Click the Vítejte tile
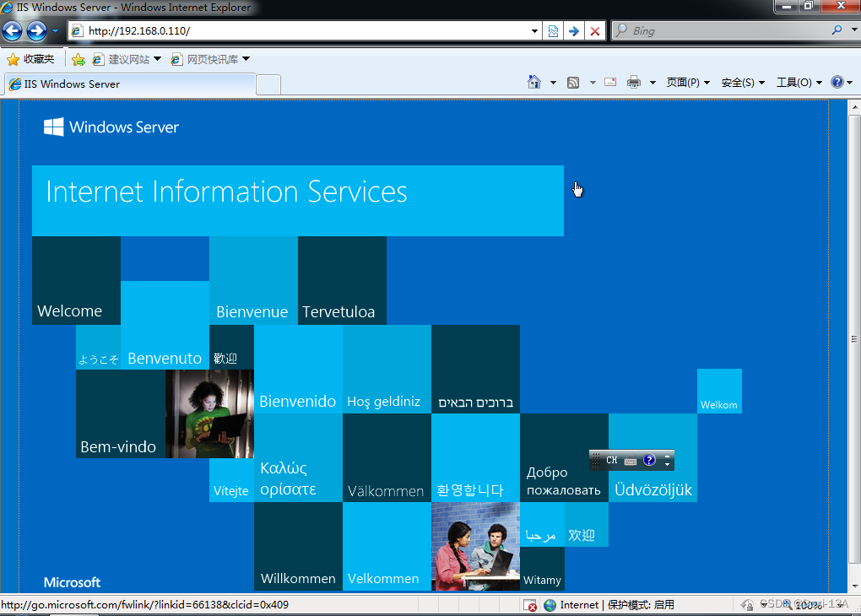 (231, 480)
